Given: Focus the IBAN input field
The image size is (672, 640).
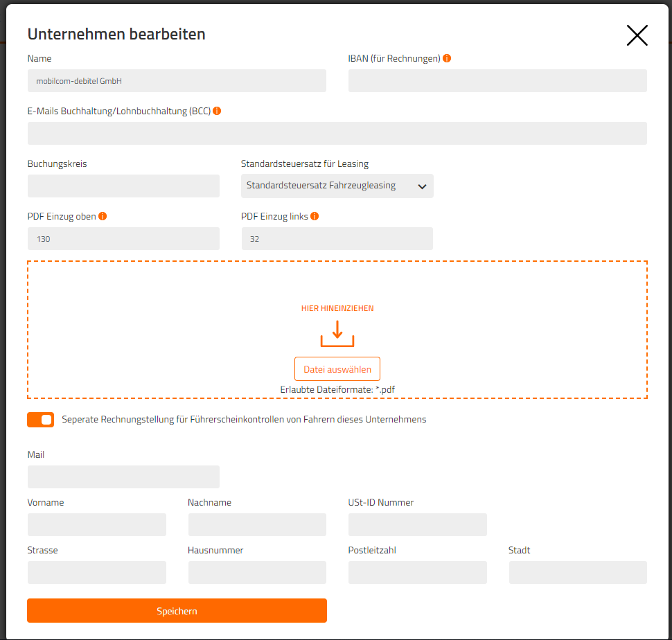Looking at the screenshot, I should (x=497, y=81).
